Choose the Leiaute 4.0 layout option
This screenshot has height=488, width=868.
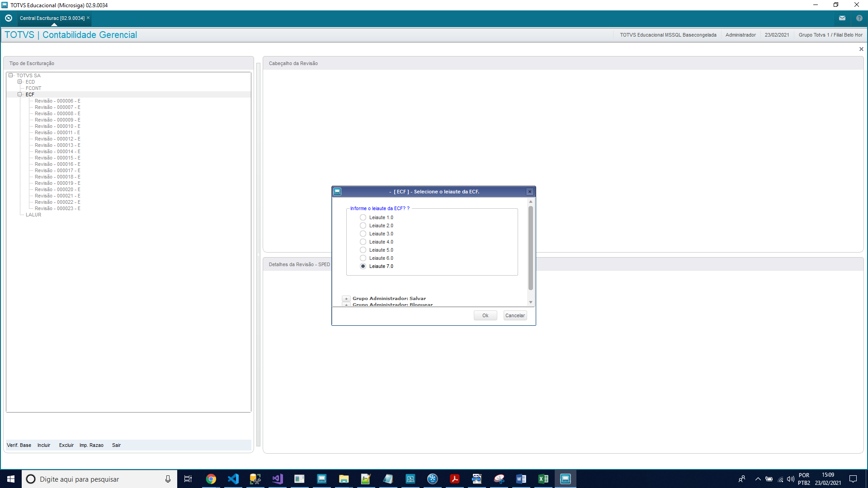coord(363,242)
